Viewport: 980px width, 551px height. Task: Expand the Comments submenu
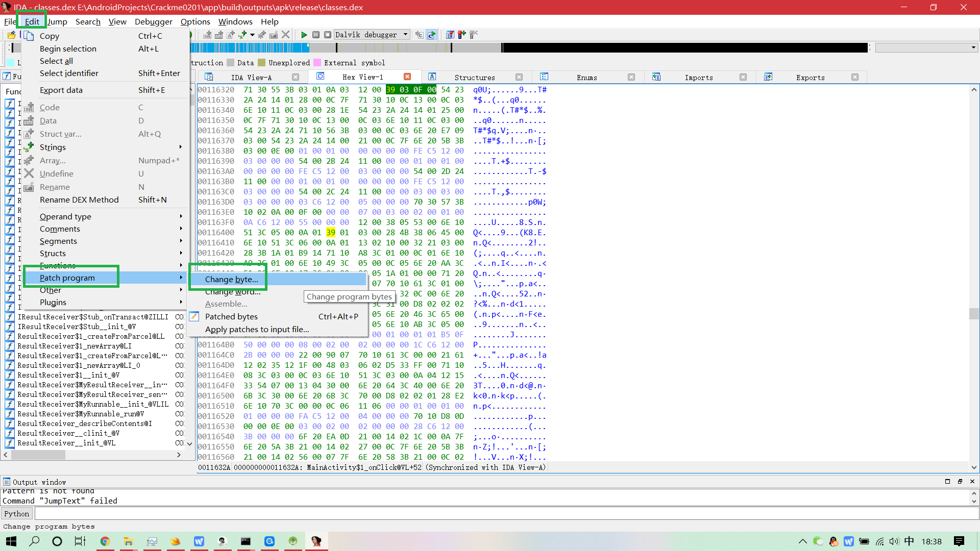click(104, 229)
